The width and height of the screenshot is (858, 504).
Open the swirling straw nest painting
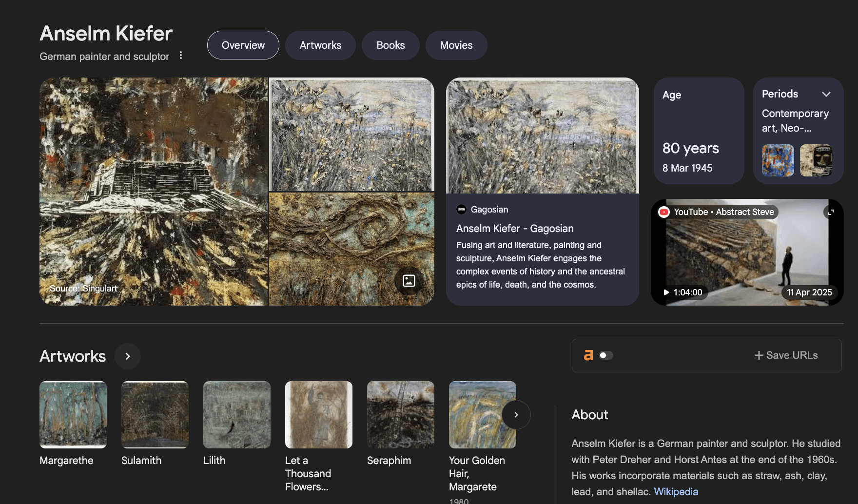click(x=351, y=249)
